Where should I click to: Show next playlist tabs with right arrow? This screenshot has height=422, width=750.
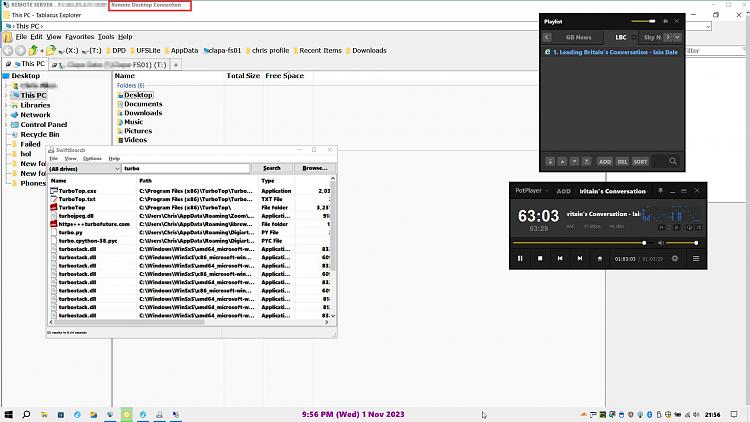click(x=668, y=37)
